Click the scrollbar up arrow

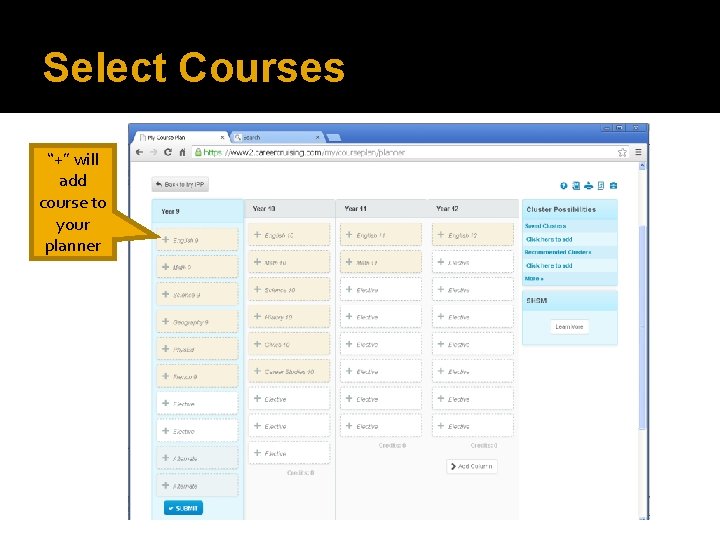pos(642,166)
